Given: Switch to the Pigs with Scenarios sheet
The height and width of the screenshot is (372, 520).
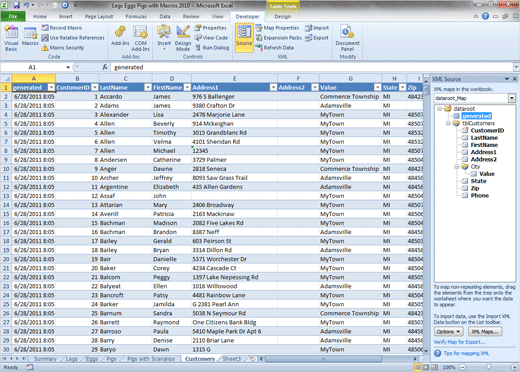Looking at the screenshot, I should point(151,359).
